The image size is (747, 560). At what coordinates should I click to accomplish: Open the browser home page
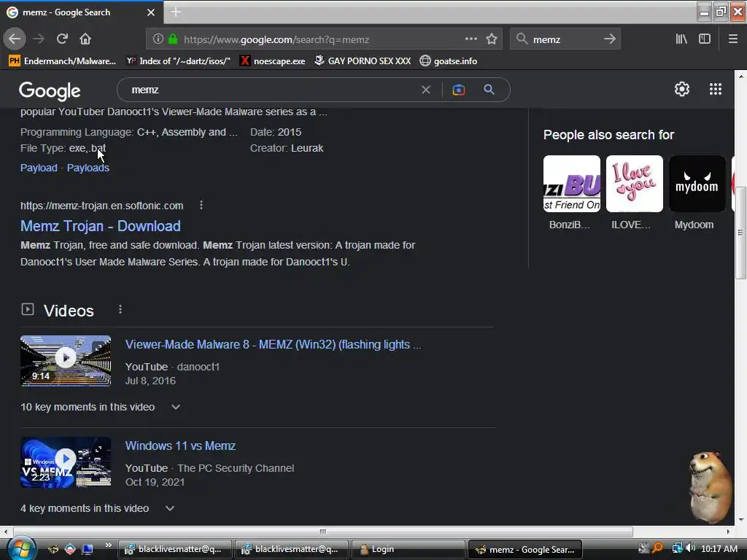tap(85, 39)
